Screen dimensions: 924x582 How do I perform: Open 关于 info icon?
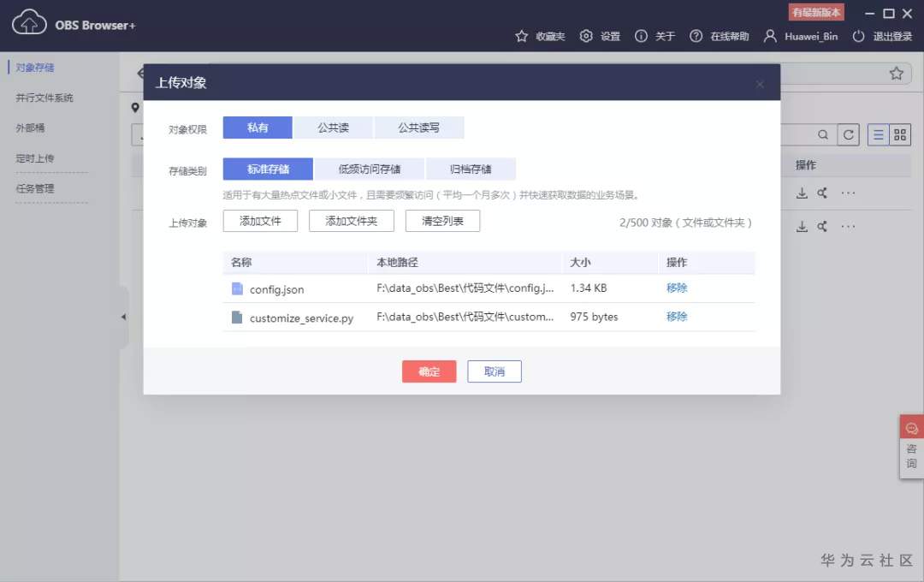[641, 36]
